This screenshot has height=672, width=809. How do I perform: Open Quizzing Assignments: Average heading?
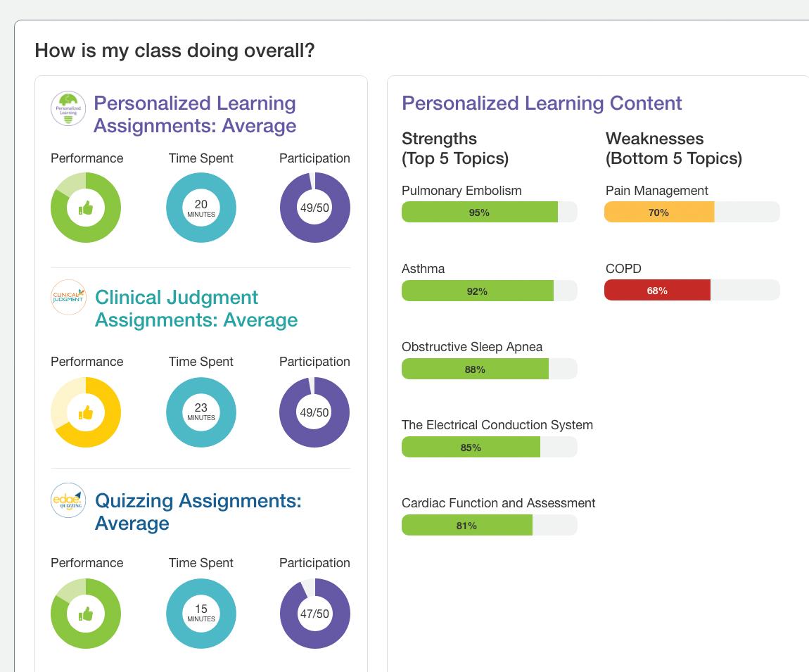click(x=198, y=512)
